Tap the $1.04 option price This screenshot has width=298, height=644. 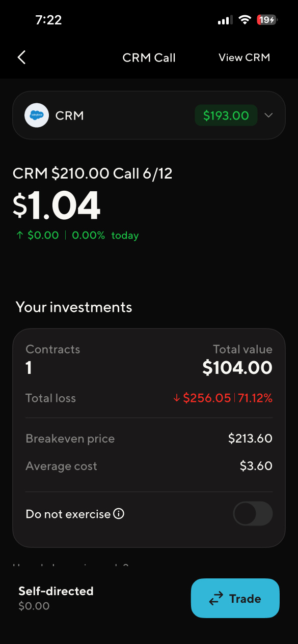[57, 206]
